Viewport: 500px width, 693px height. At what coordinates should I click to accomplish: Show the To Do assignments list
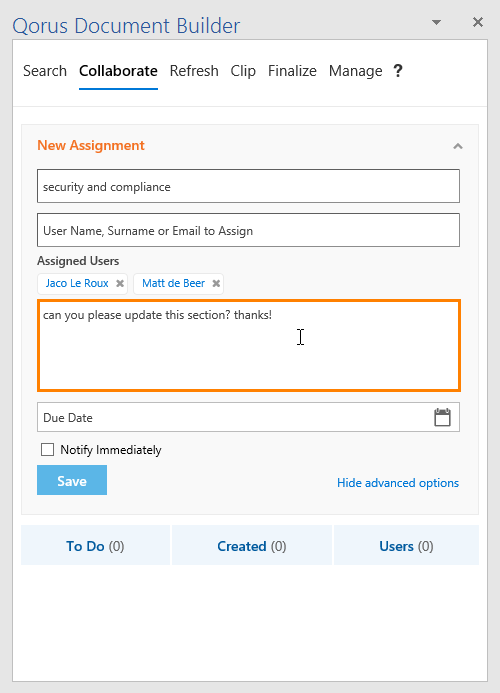coord(95,545)
